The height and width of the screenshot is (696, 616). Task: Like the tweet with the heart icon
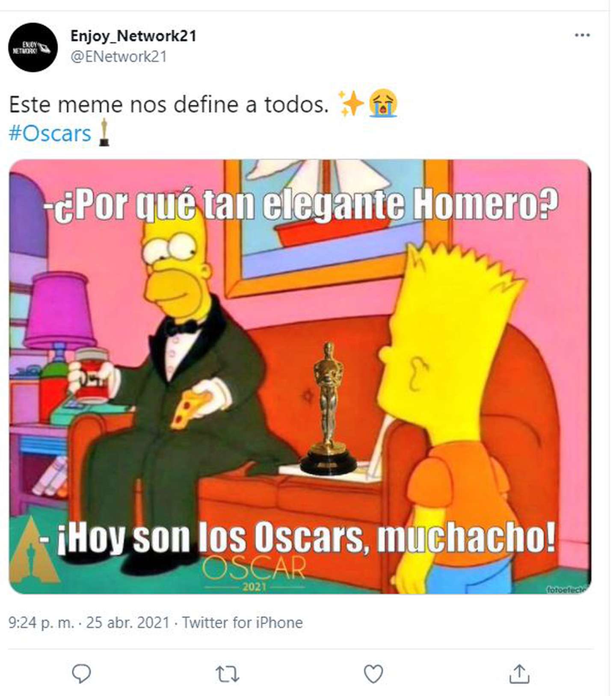tap(373, 674)
